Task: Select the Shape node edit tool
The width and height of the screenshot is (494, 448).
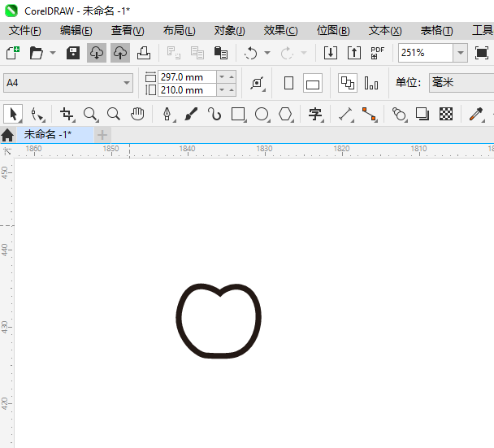Action: click(x=37, y=114)
